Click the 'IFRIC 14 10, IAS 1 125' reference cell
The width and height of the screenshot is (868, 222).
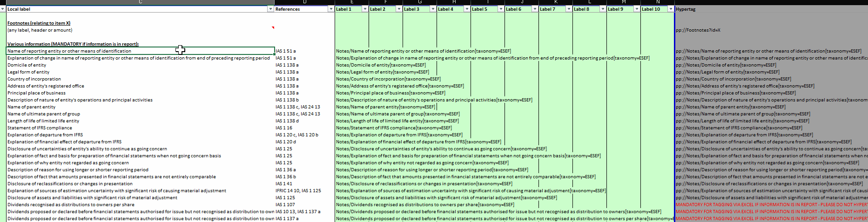pos(298,191)
